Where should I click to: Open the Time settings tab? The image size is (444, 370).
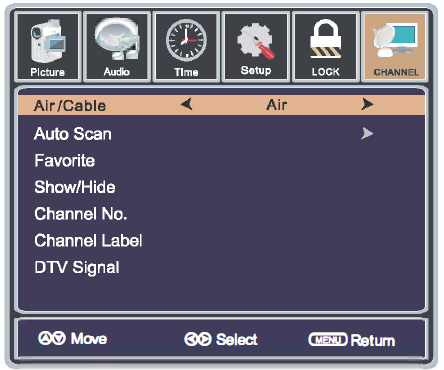[x=186, y=47]
